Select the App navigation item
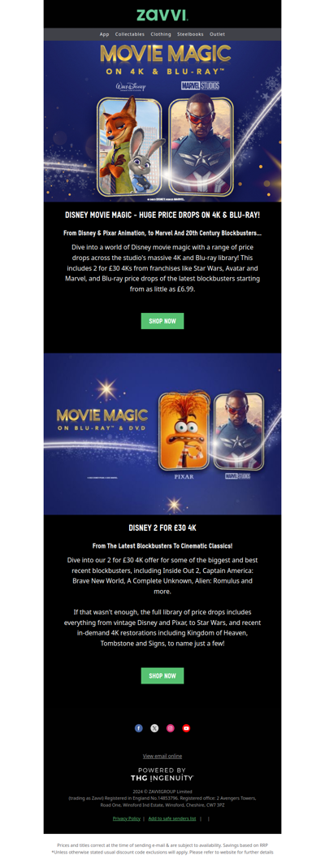The image size is (325, 868). coord(104,34)
